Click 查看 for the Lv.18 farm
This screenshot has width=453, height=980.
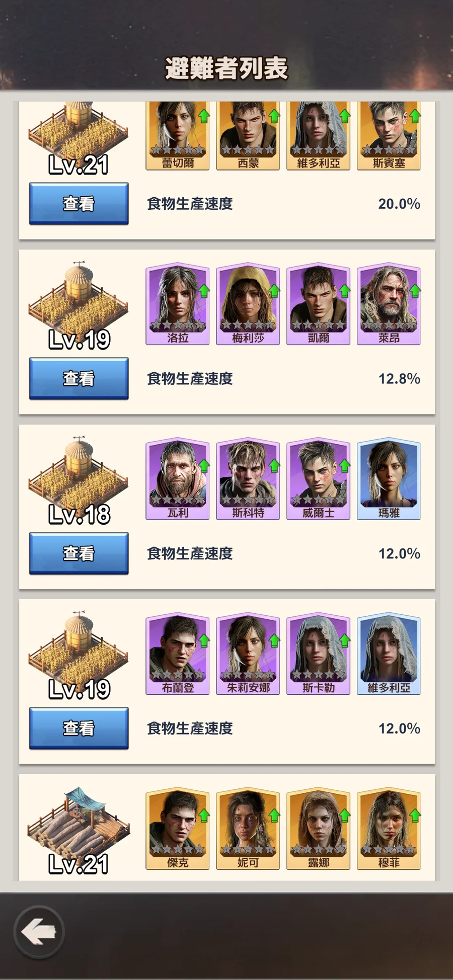pyautogui.click(x=79, y=553)
